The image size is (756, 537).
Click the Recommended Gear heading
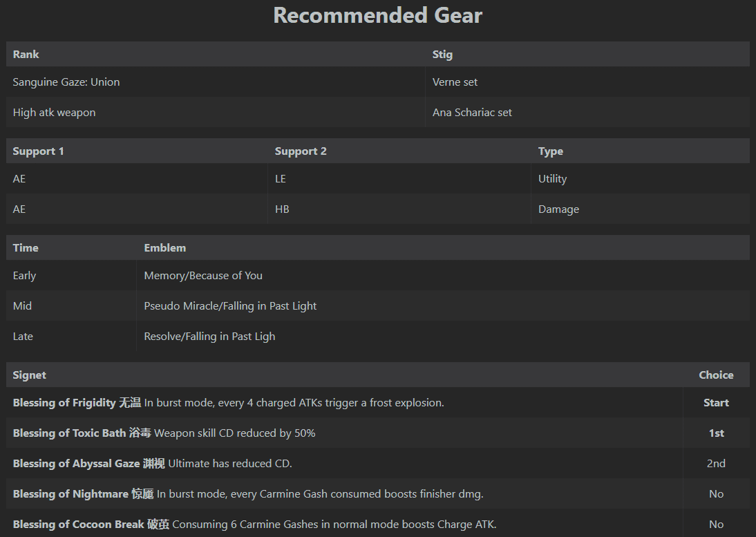click(x=378, y=15)
